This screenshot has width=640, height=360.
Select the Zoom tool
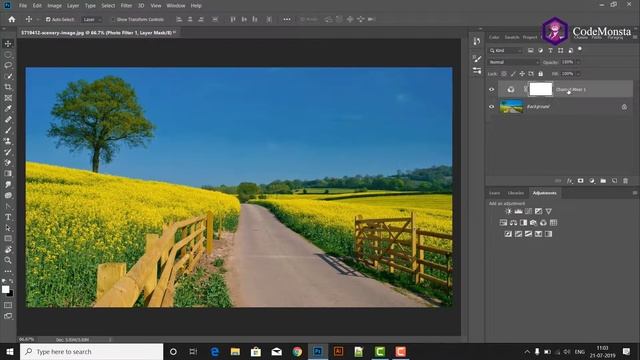8,260
